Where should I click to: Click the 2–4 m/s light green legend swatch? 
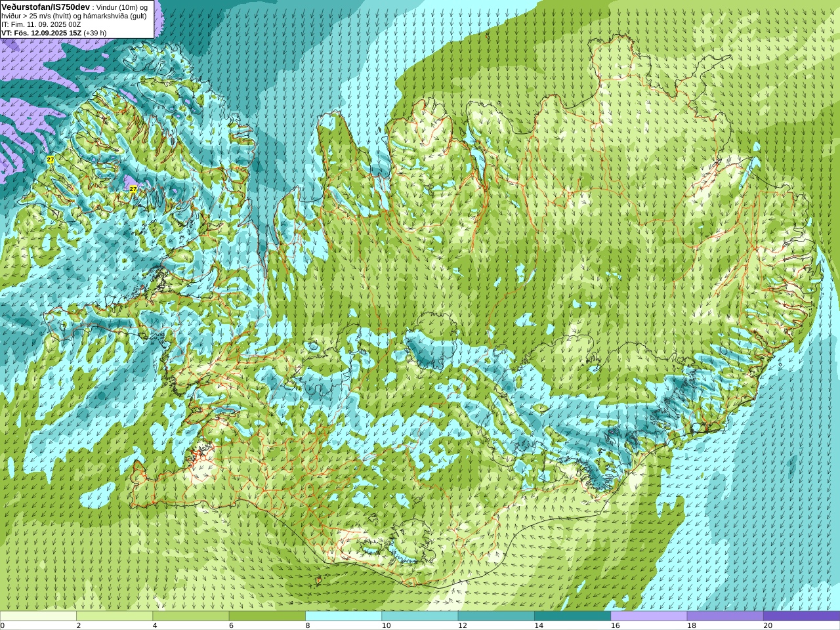coord(114,616)
